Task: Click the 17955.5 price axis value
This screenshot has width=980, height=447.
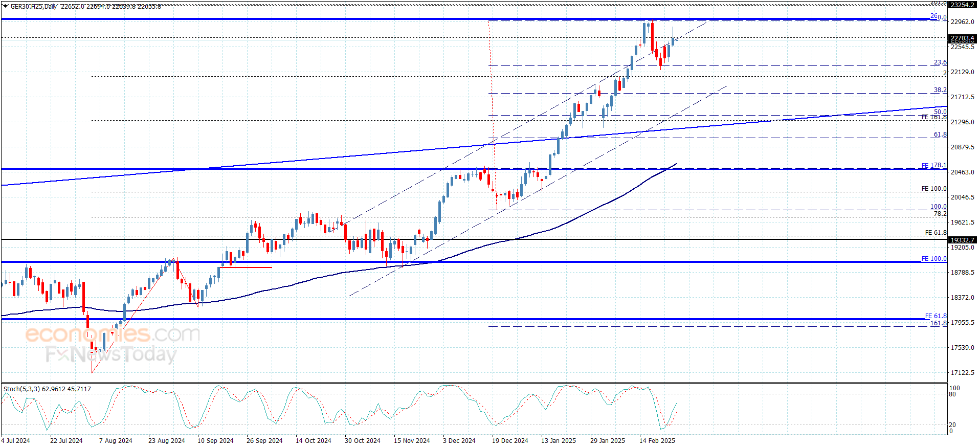Action: point(962,323)
